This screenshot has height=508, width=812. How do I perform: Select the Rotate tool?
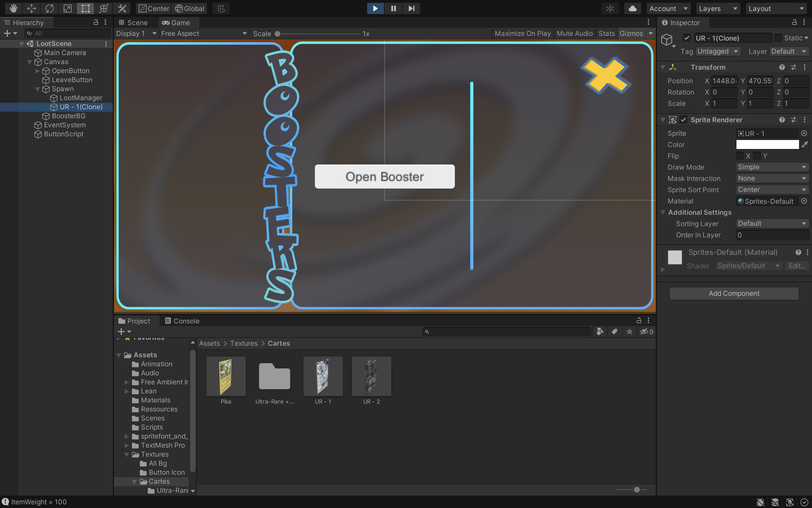pyautogui.click(x=49, y=8)
